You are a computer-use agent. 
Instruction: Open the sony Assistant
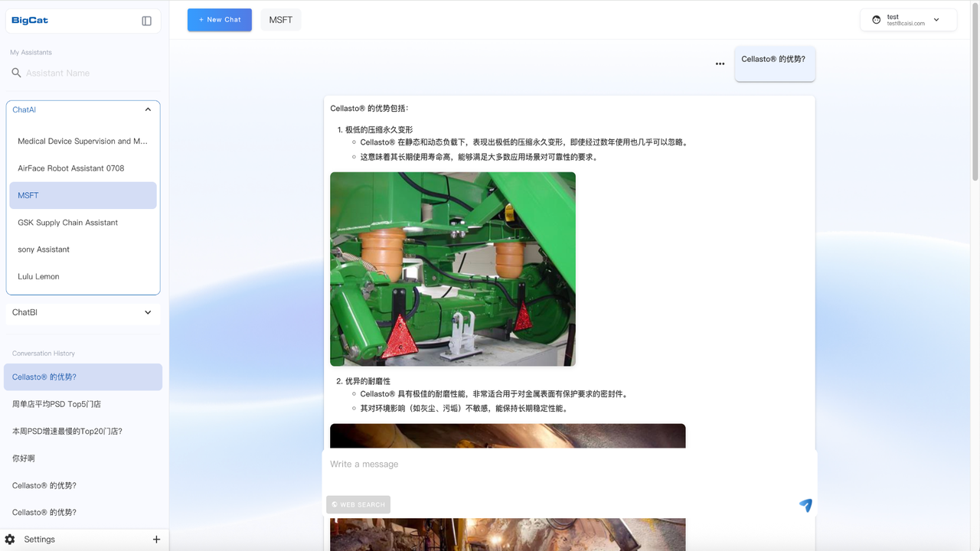(83, 249)
